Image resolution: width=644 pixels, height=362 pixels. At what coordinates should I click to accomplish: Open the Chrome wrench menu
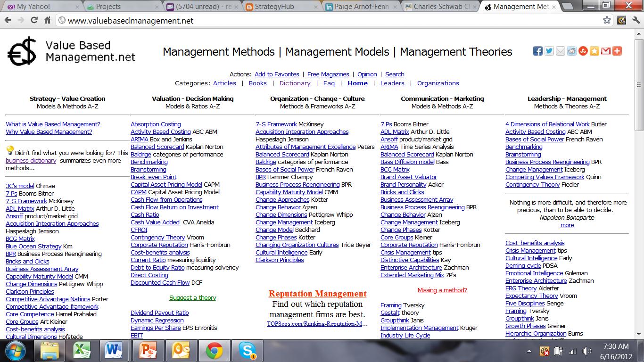(635, 21)
